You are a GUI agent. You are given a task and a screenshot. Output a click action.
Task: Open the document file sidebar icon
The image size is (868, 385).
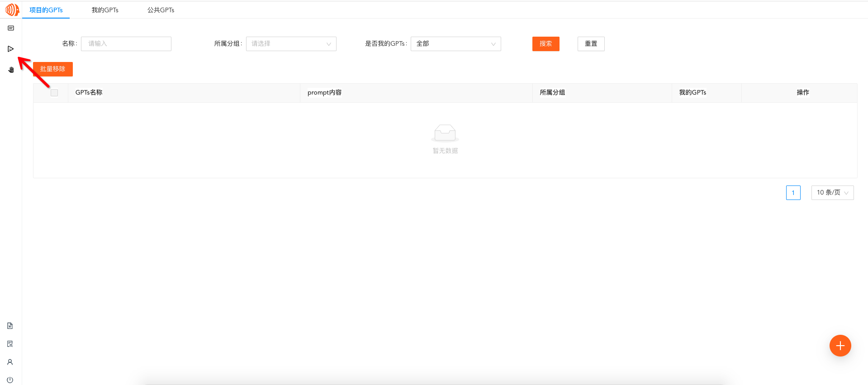(x=10, y=326)
